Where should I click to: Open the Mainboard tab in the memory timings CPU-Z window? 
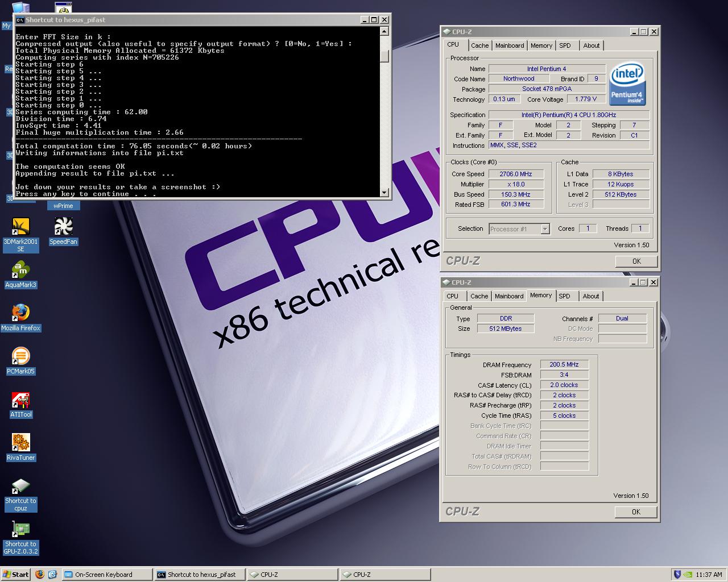click(x=509, y=296)
